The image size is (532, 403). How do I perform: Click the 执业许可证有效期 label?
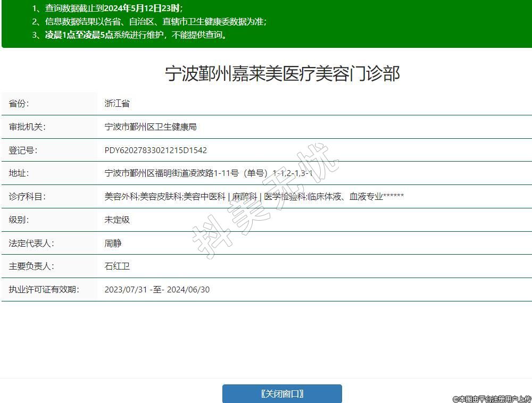(x=44, y=289)
